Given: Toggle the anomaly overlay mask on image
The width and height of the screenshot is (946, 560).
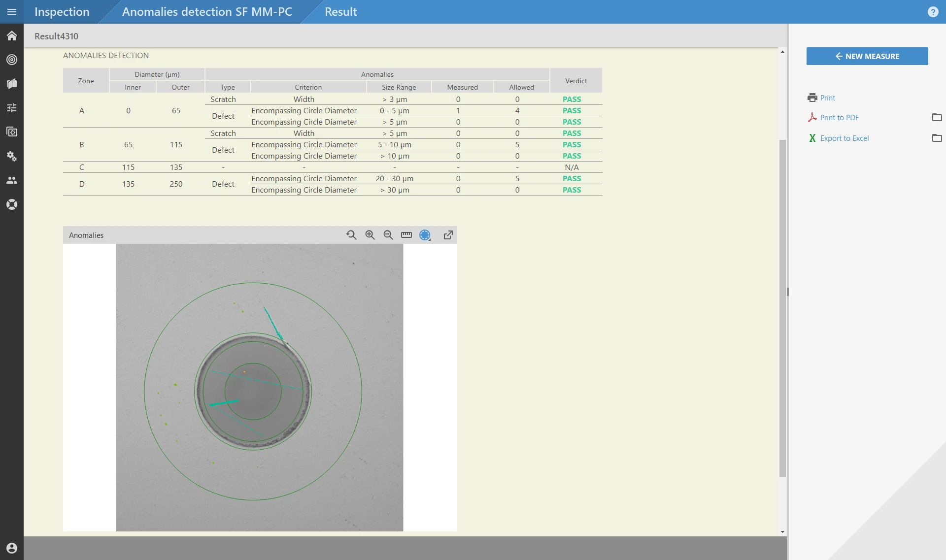Looking at the screenshot, I should point(425,235).
